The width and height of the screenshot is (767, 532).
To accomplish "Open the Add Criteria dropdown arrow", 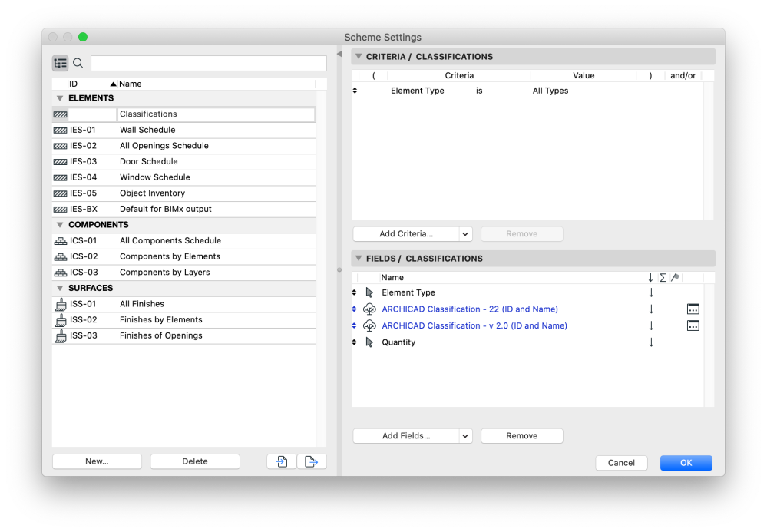I will coord(465,234).
